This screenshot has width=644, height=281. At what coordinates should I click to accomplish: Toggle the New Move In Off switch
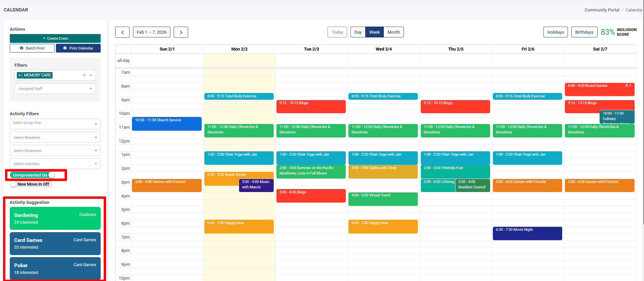(31, 184)
